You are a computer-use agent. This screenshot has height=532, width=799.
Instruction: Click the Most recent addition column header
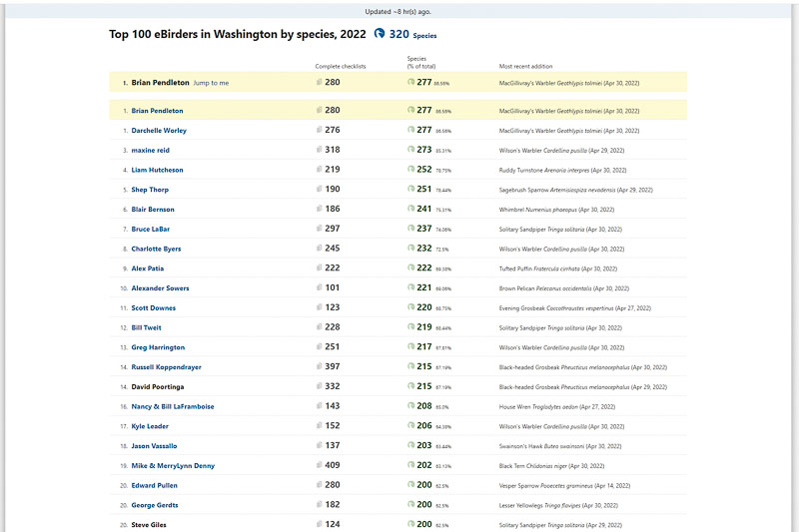pyautogui.click(x=525, y=66)
